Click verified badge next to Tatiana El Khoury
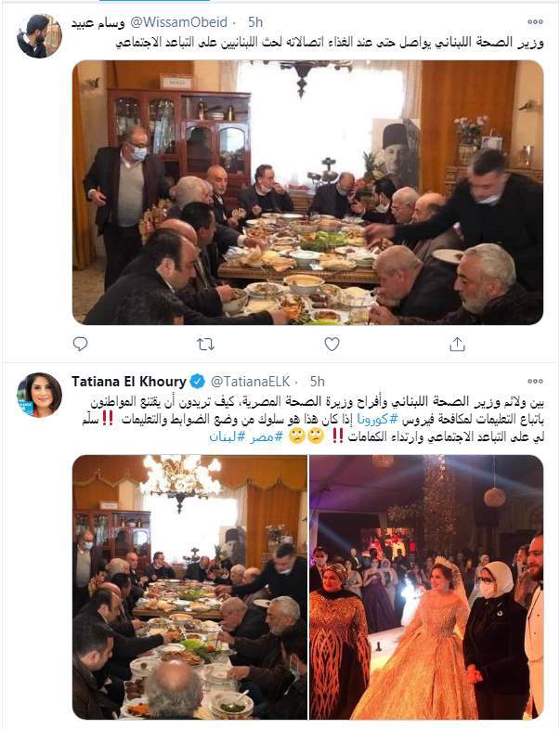This screenshot has height=729, width=560. coord(198,382)
